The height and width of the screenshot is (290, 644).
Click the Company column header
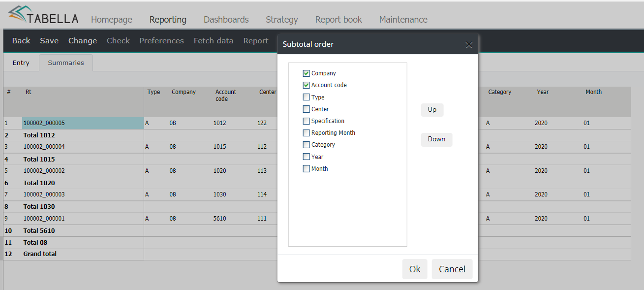click(184, 92)
